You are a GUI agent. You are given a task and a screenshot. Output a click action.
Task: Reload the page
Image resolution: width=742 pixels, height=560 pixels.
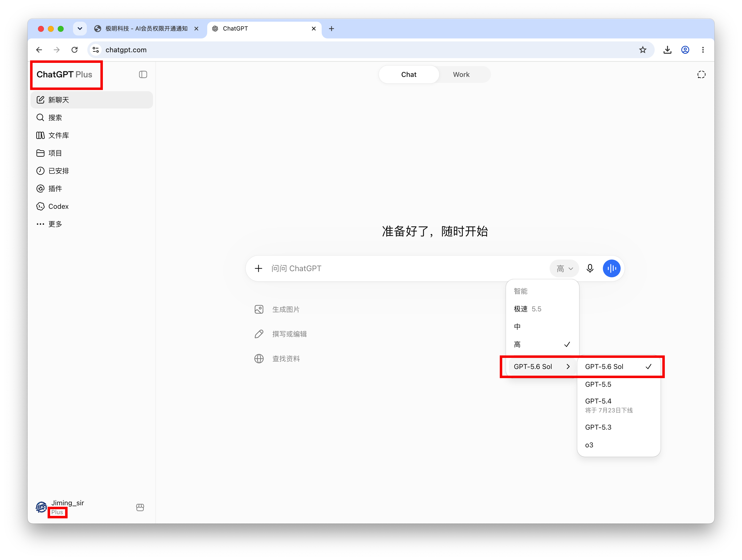click(x=74, y=50)
